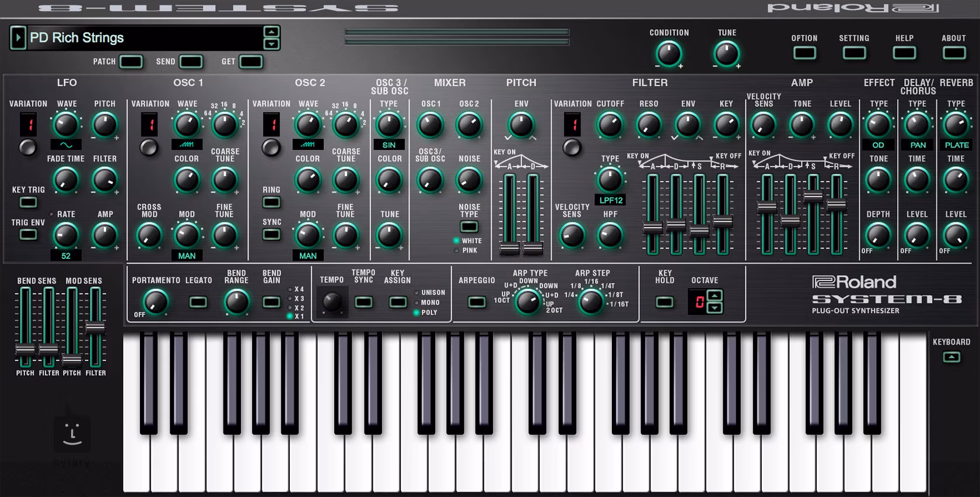This screenshot has height=497, width=980.
Task: Click the filter cutoff knob
Action: 610,125
